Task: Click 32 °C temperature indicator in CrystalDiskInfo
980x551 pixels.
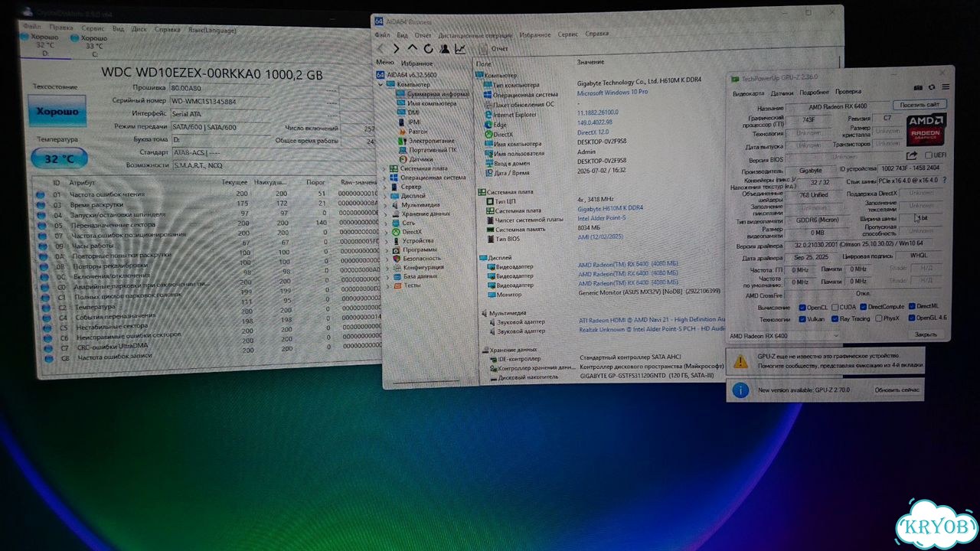Action: click(x=59, y=159)
